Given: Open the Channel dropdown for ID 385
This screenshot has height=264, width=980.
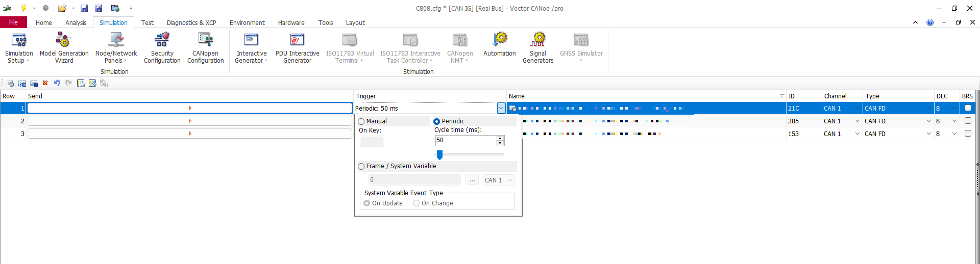Looking at the screenshot, I should pos(857,121).
